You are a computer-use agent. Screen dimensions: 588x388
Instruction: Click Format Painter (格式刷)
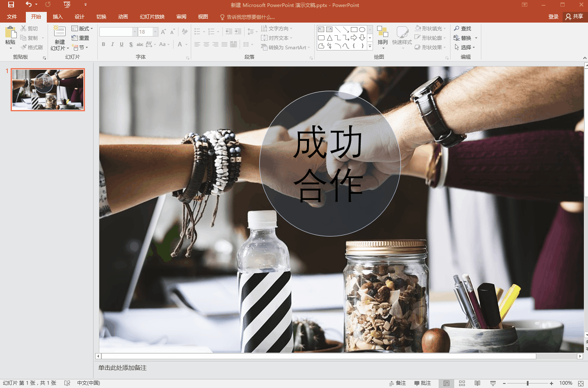(32, 47)
